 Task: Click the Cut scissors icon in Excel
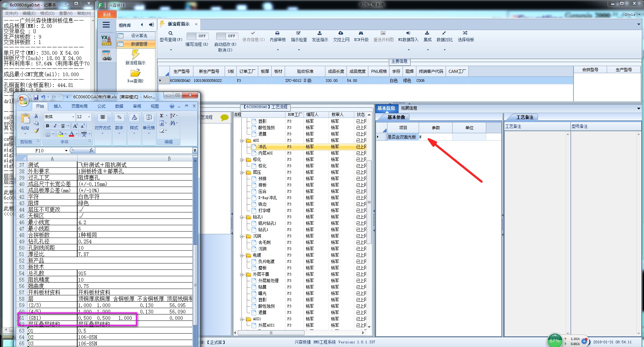36,116
